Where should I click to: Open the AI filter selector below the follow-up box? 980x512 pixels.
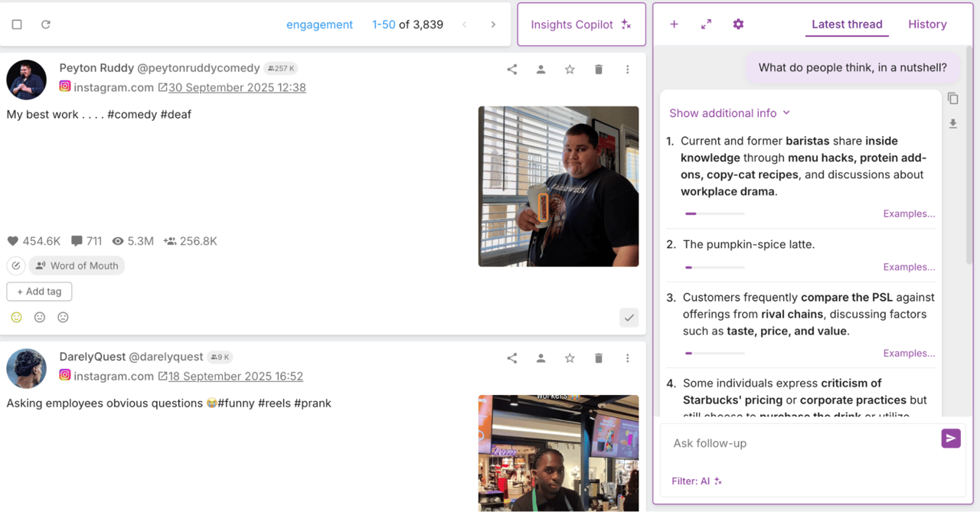point(694,481)
